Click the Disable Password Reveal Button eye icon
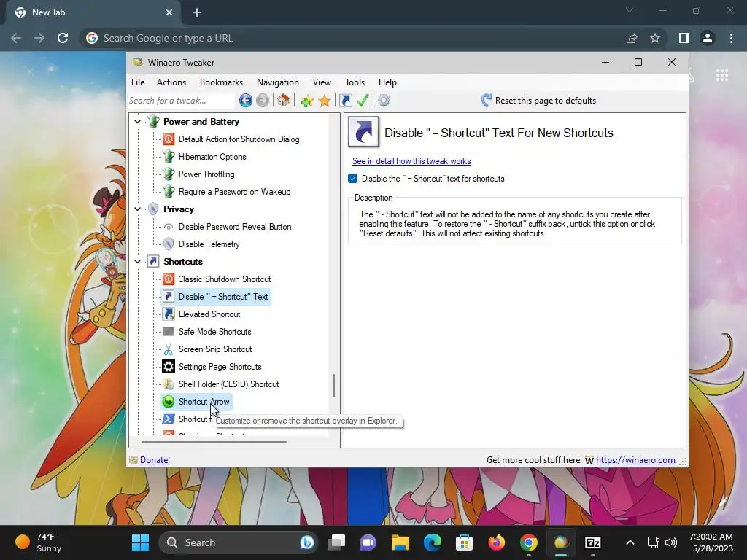The width and height of the screenshot is (747, 560). click(169, 227)
